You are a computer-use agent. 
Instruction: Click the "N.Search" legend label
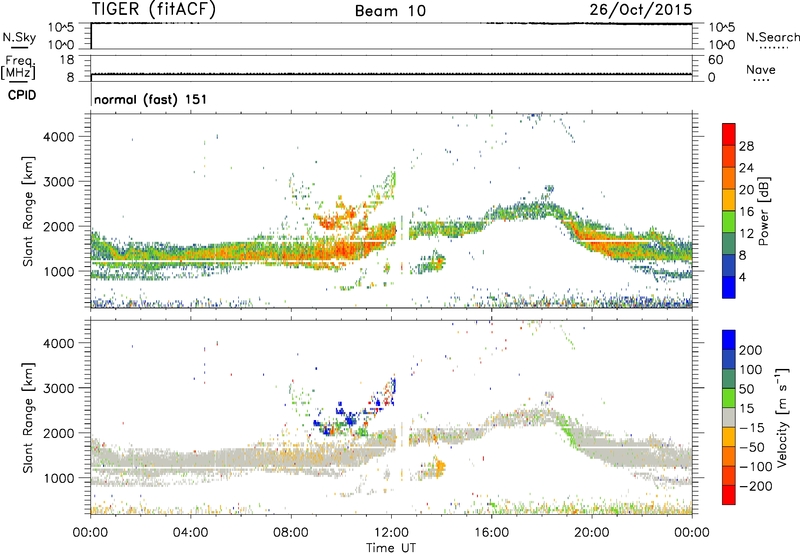coord(773,37)
